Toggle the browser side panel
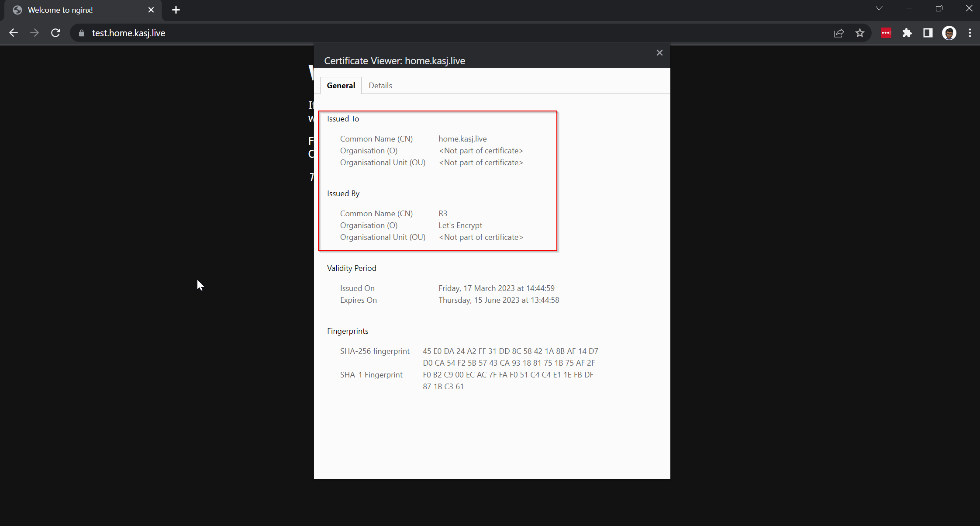Viewport: 980px width, 526px height. 928,33
